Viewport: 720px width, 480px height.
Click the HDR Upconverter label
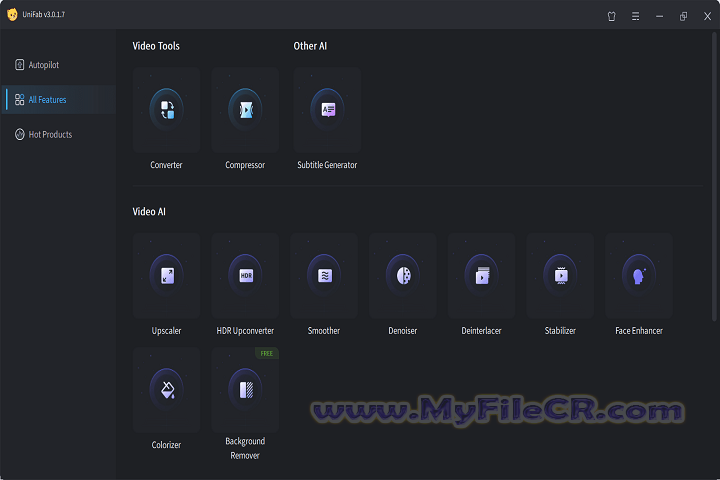click(x=245, y=331)
